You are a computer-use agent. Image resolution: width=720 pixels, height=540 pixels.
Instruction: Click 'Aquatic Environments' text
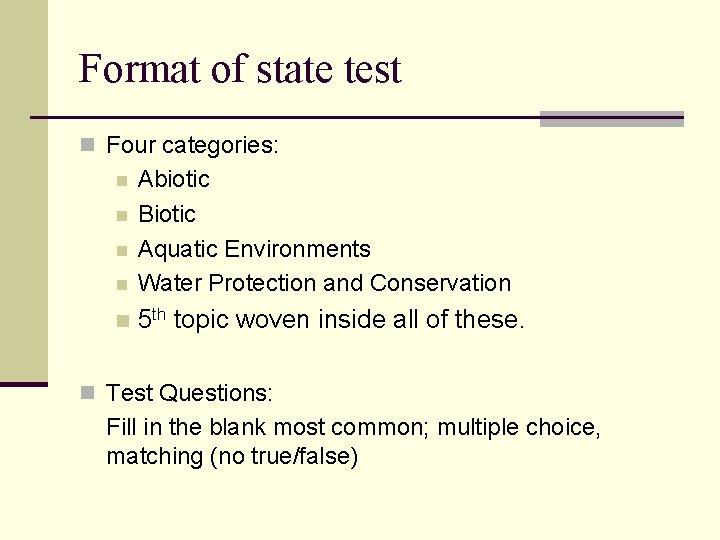click(254, 249)
